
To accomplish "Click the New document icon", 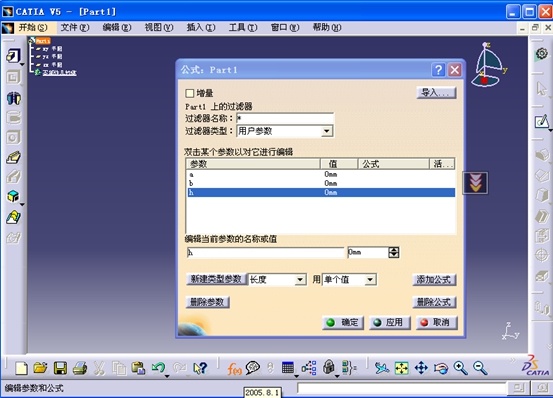I will [21, 368].
